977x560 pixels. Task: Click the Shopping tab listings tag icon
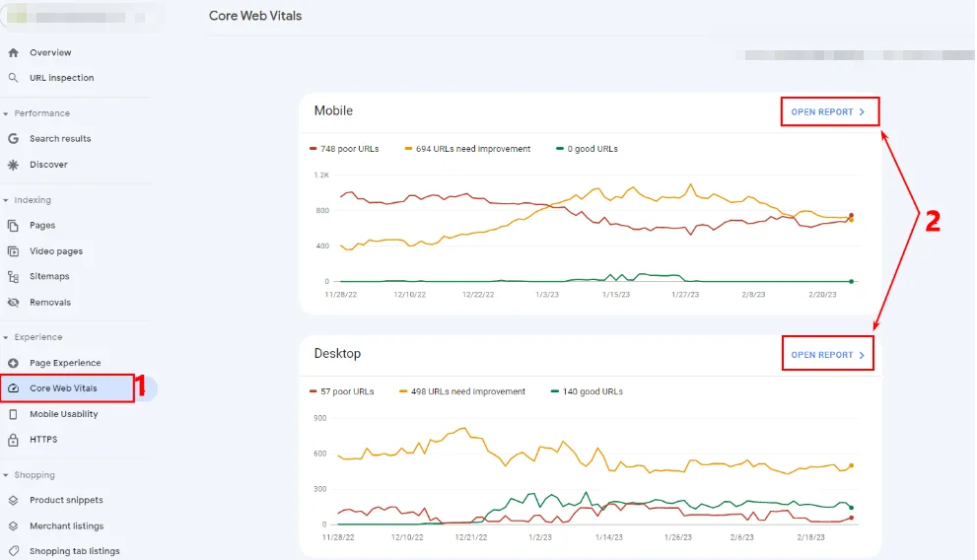tap(13, 551)
